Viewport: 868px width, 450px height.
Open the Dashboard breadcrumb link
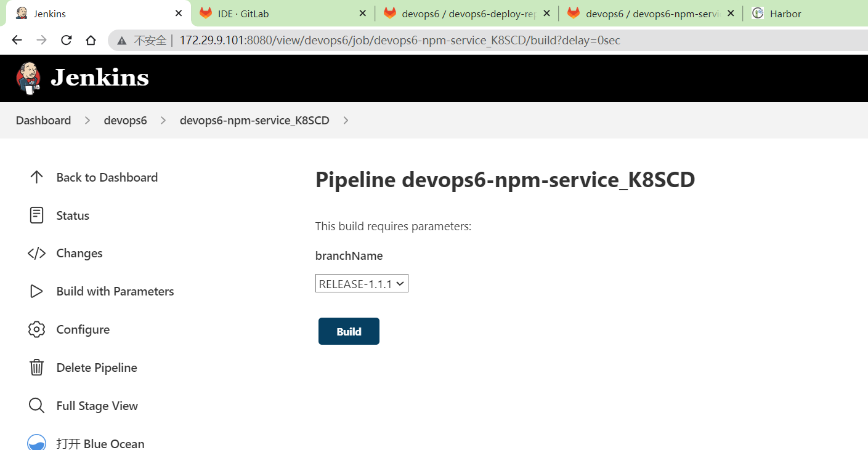pyautogui.click(x=43, y=121)
